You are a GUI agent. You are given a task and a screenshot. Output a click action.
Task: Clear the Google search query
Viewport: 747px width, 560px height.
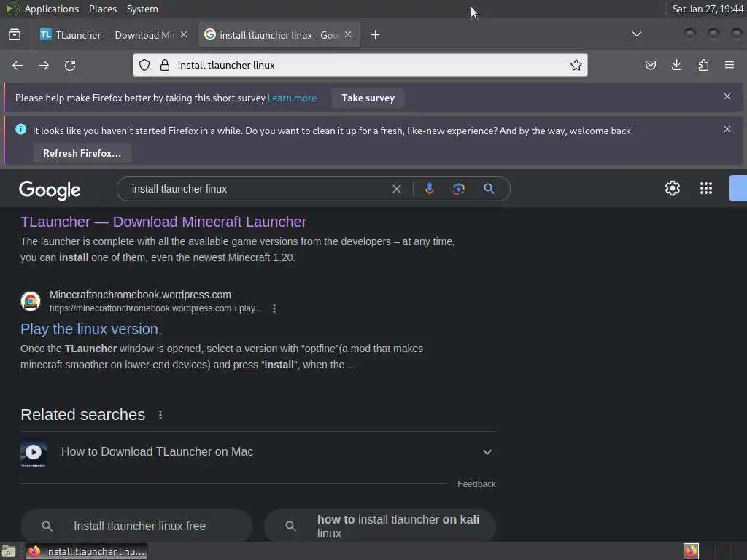[396, 189]
